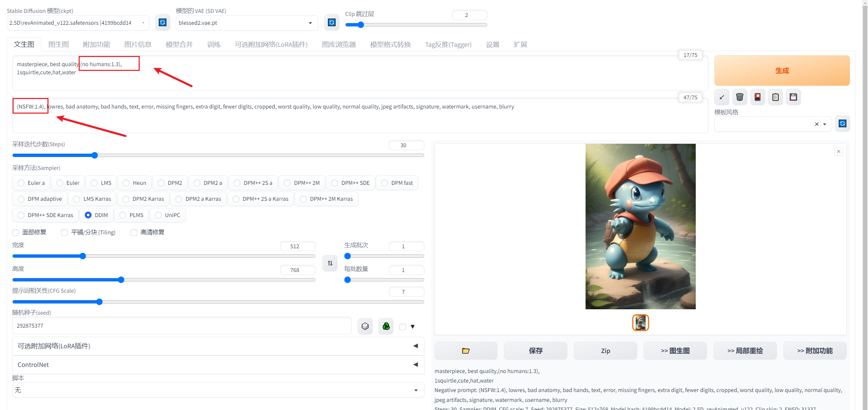Click the steps value field showing 30
The width and height of the screenshot is (868, 410).
click(x=407, y=145)
